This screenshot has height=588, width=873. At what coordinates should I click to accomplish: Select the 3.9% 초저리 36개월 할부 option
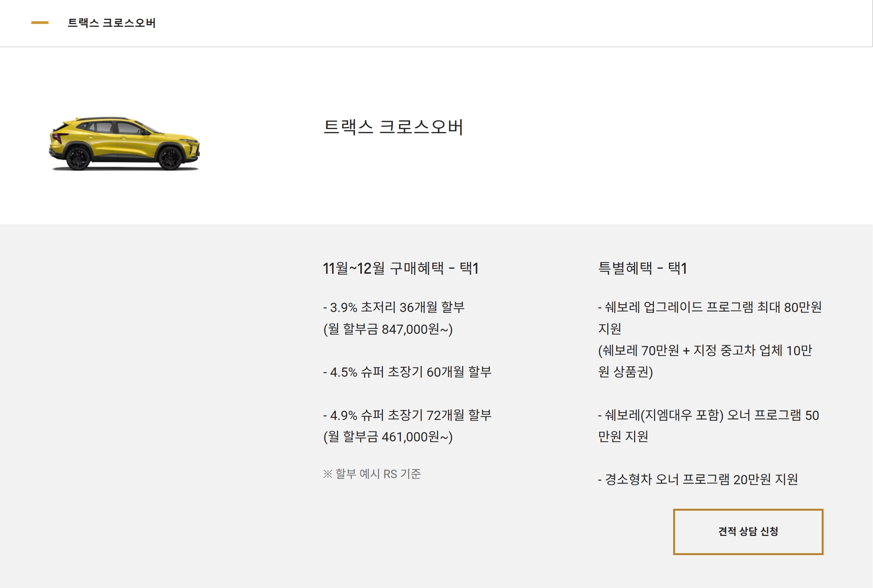click(x=394, y=307)
